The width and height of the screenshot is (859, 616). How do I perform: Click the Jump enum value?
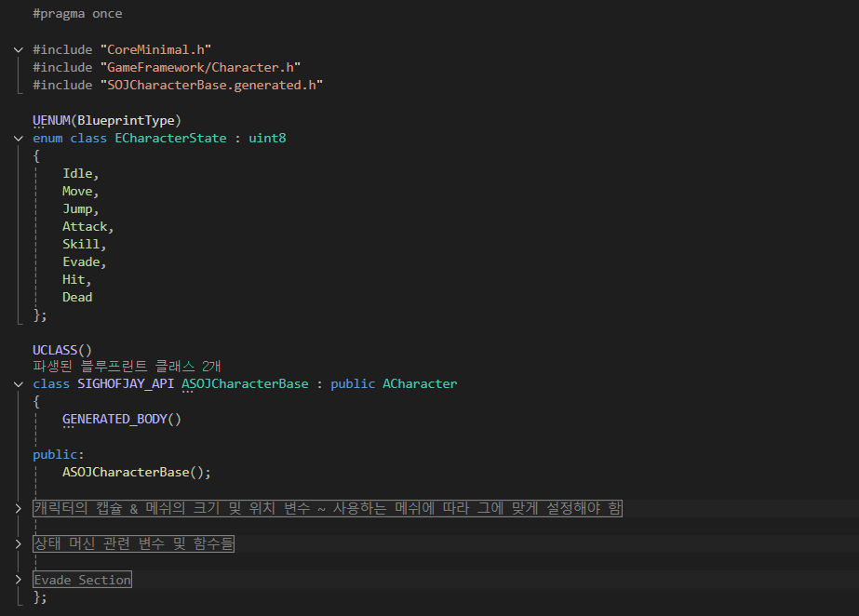click(77, 209)
